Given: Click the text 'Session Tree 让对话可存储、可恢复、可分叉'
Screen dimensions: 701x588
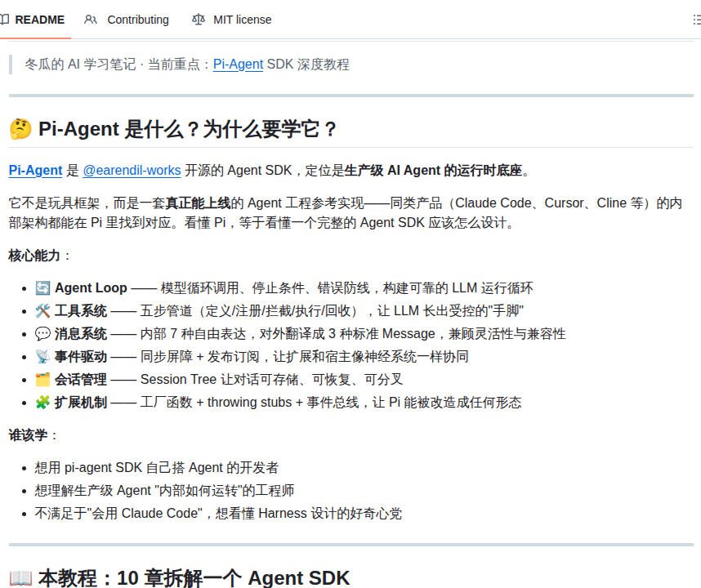Looking at the screenshot, I should tap(271, 379).
